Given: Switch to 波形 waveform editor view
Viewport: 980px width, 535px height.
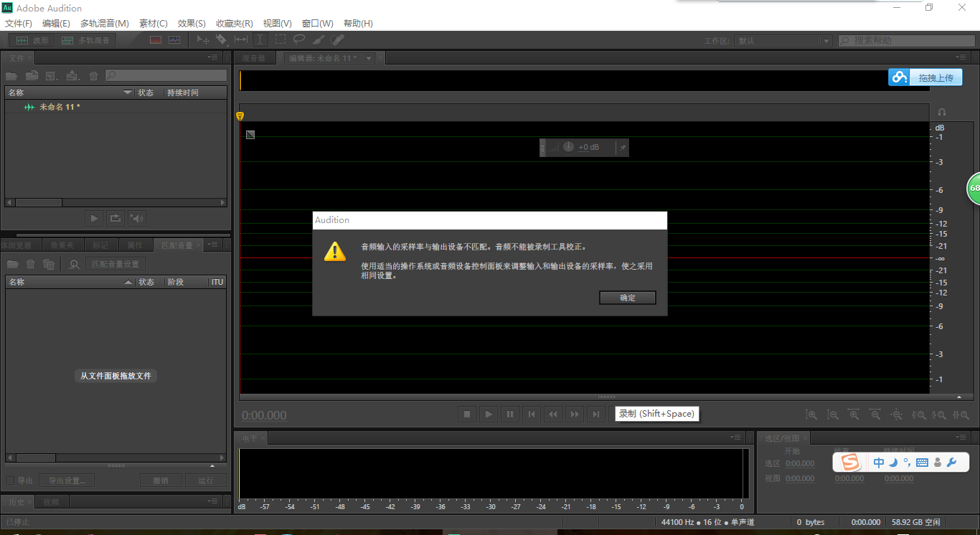Looking at the screenshot, I should (32, 41).
